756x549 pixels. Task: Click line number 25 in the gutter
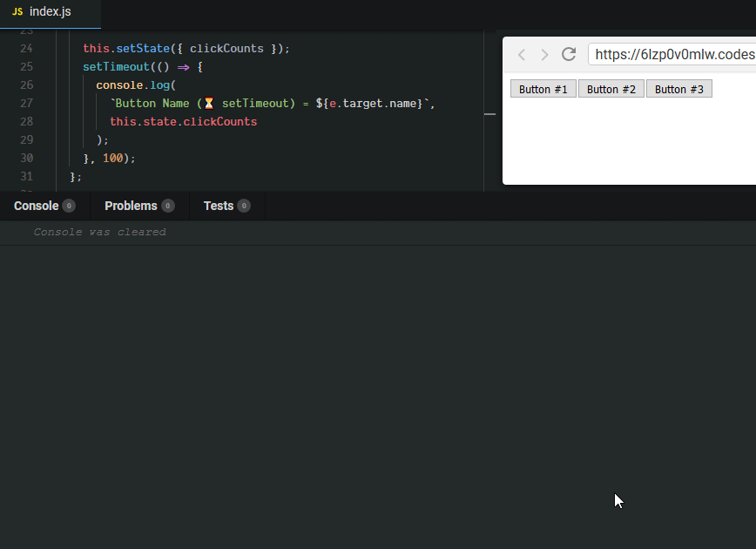[x=26, y=67]
